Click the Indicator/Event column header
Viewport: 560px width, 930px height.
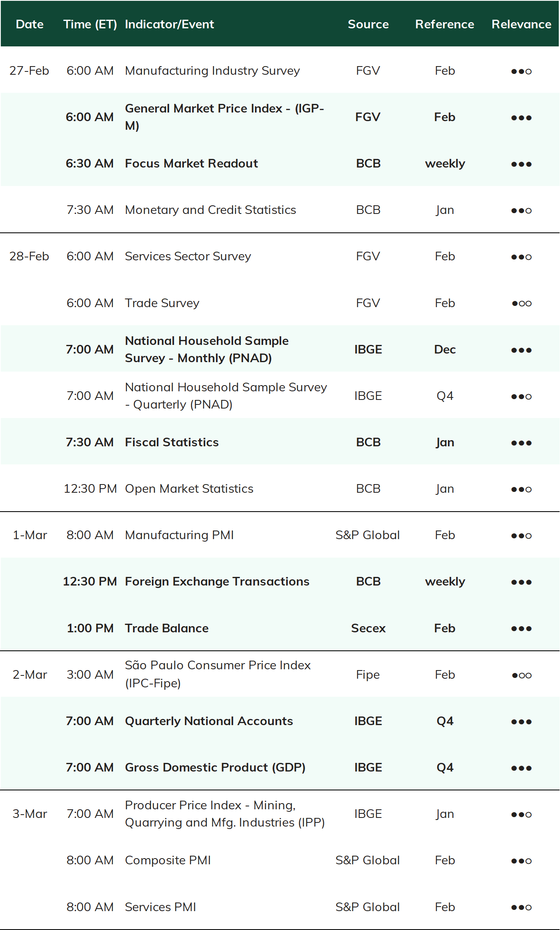click(x=169, y=24)
